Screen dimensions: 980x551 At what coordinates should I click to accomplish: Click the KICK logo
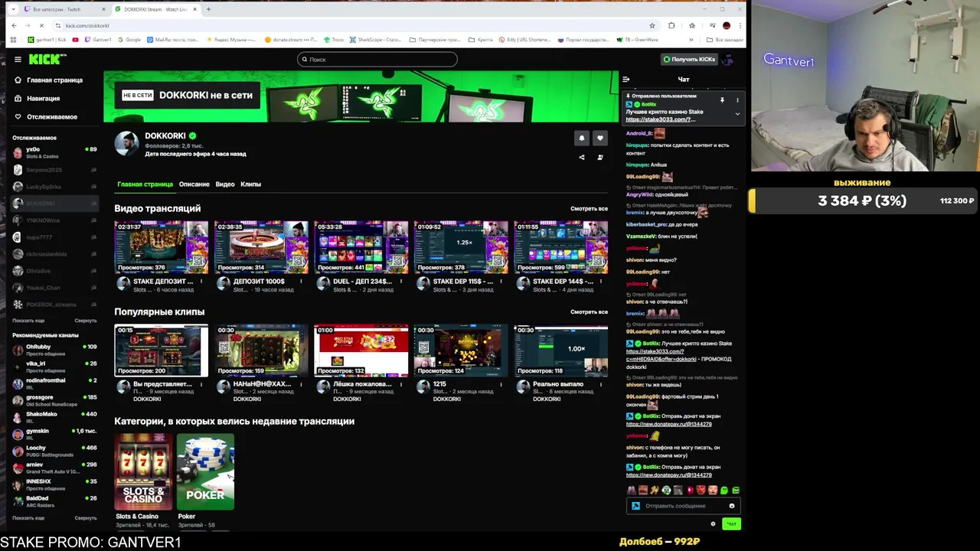(x=47, y=59)
